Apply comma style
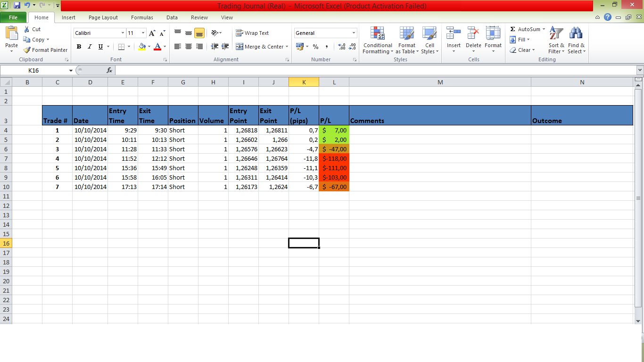The image size is (644, 362). (327, 47)
